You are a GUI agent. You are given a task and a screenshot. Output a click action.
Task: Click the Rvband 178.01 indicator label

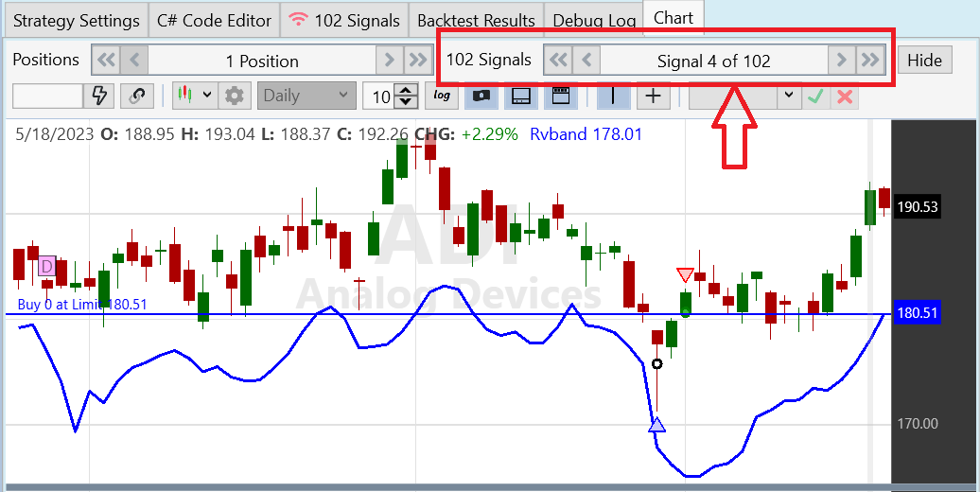coord(586,134)
